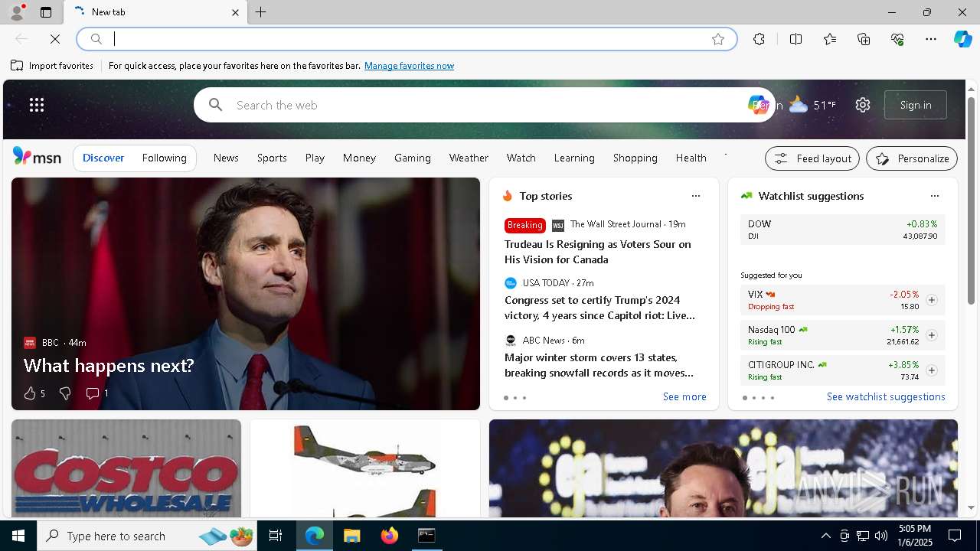Add Nasdaq 100 to the watchlist
This screenshot has height=551, width=980.
tap(932, 335)
